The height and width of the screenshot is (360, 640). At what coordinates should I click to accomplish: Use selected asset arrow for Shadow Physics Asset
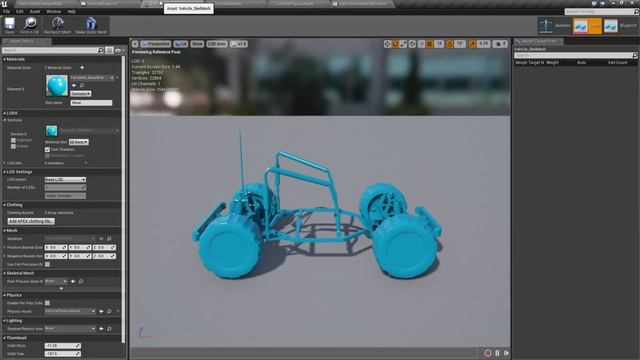[x=101, y=329]
